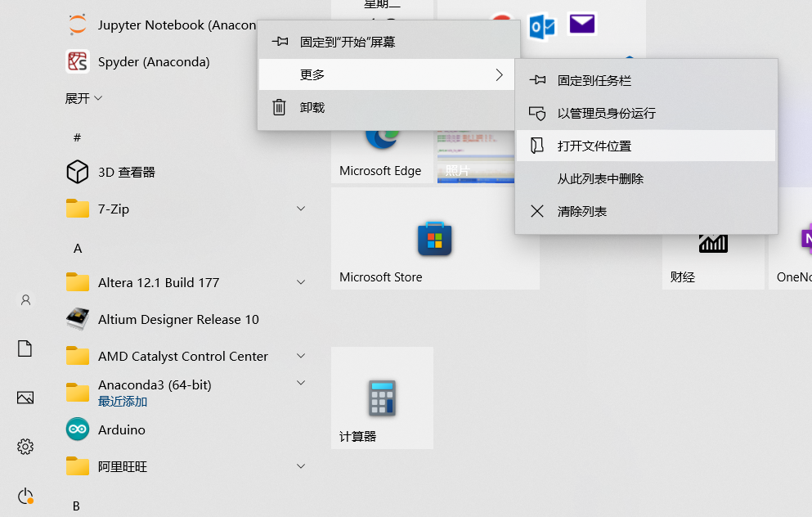Click the A letter group header
Screen dimensions: 812x517
78,248
